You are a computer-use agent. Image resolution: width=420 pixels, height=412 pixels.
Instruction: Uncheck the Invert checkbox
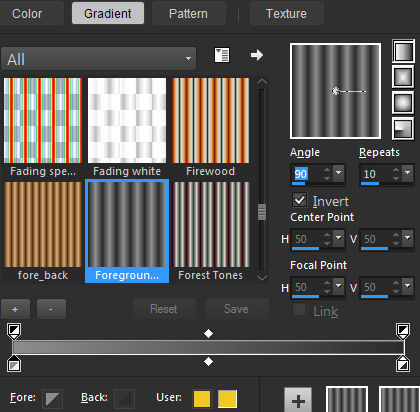(x=299, y=200)
